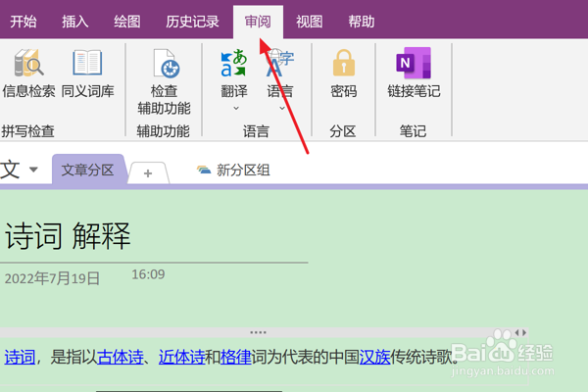Expand the 翻译 dropdown arrow

[x=236, y=109]
